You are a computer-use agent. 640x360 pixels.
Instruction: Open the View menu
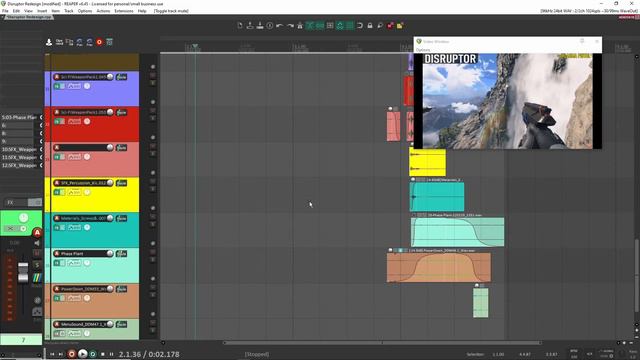28,11
